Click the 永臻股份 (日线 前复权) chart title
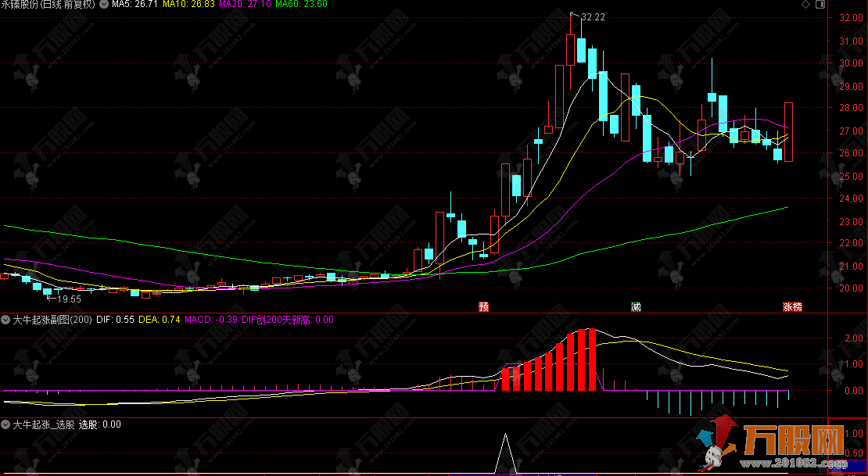The image size is (868, 476). click(x=48, y=5)
